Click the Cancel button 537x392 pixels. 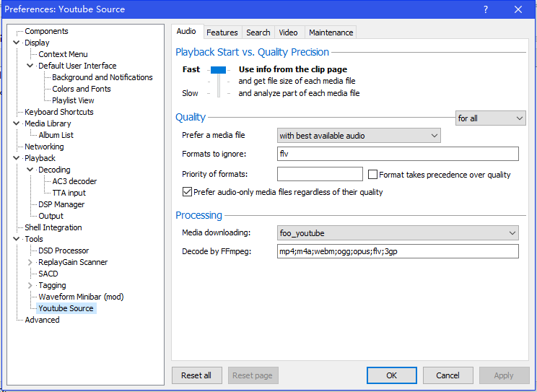point(447,375)
